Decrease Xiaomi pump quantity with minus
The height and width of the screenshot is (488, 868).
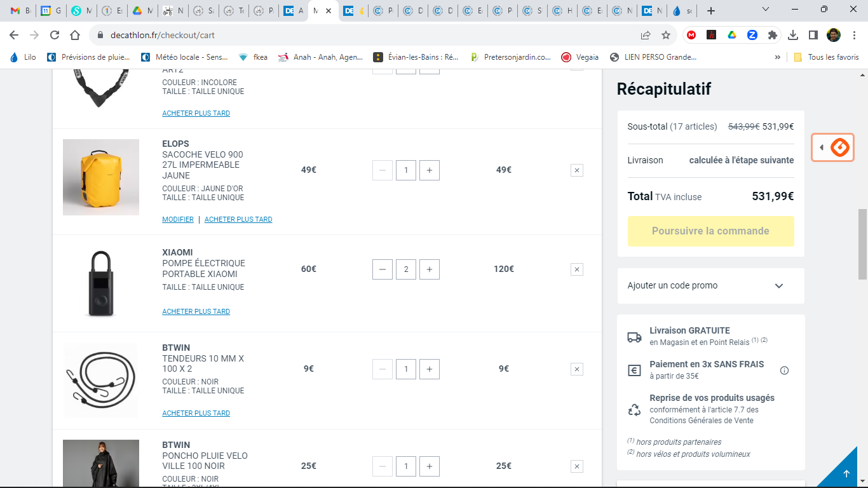(382, 269)
